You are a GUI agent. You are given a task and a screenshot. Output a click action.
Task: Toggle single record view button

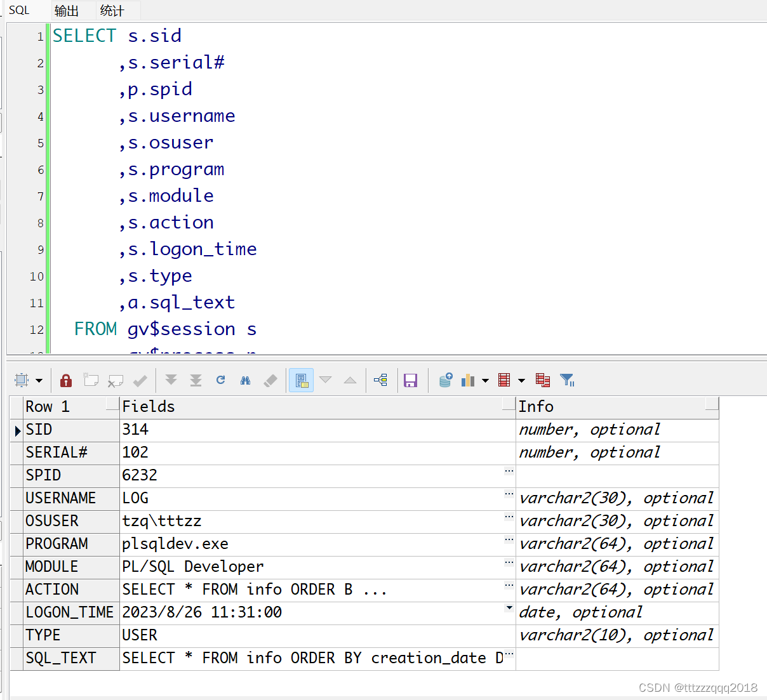[x=302, y=380]
